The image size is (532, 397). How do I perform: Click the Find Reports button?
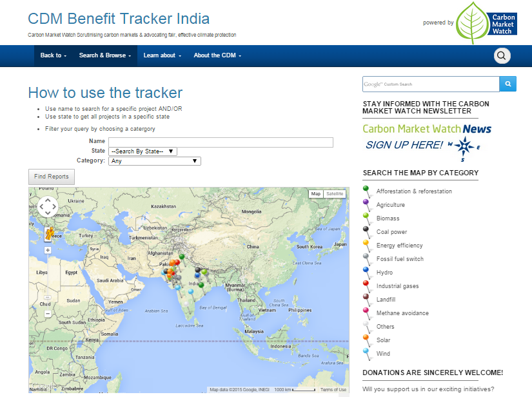51,177
